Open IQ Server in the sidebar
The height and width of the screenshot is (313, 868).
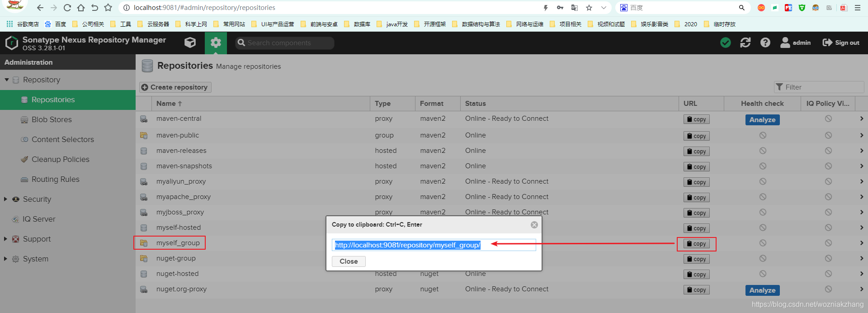[x=68, y=219]
